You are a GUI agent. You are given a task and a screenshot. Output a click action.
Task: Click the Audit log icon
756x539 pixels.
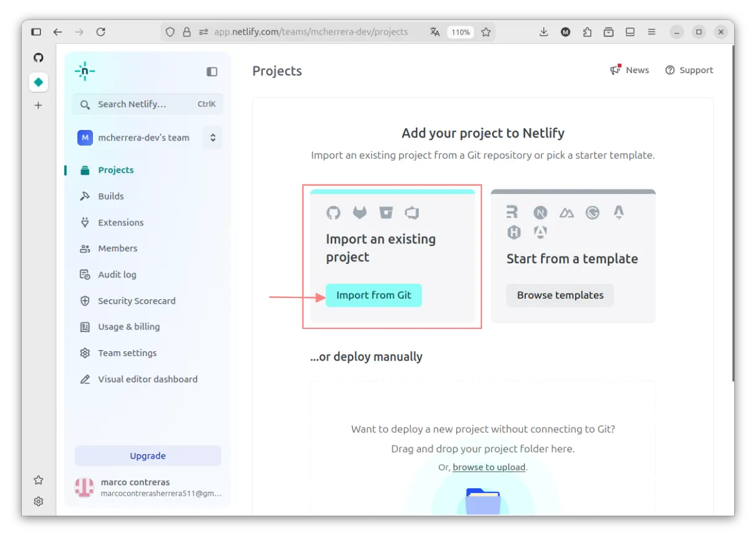pos(86,274)
